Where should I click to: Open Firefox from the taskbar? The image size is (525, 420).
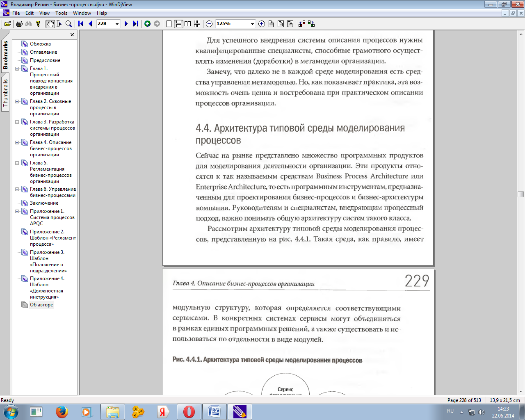[x=62, y=412]
